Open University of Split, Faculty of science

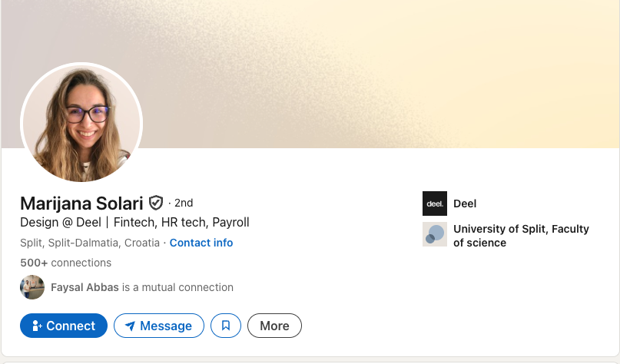click(x=521, y=236)
